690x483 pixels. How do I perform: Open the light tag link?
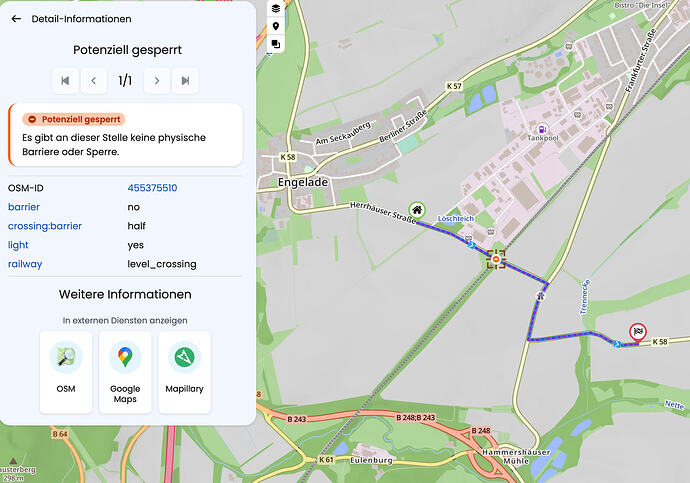[18, 245]
